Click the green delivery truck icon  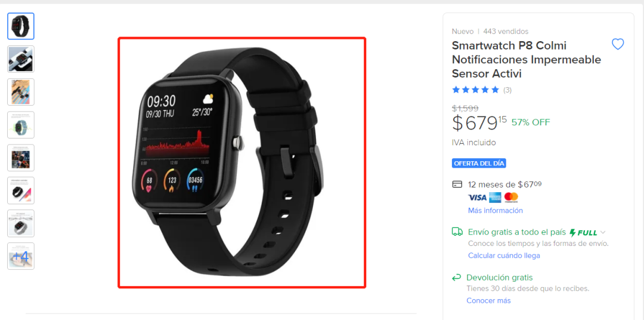pos(457,232)
